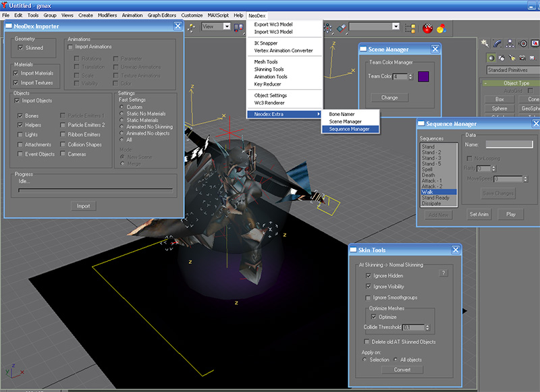Close the NeoDex Importer window
Screen dimensions: 540x392
click(178, 26)
